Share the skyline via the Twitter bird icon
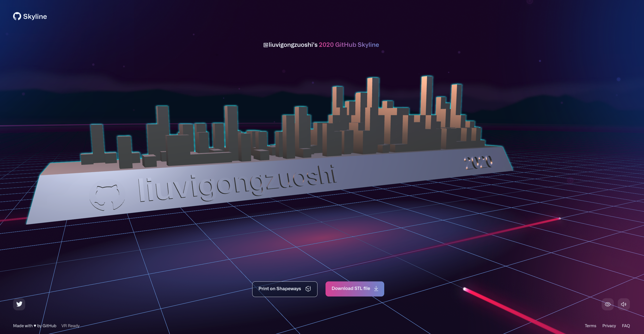644x334 pixels. click(19, 304)
